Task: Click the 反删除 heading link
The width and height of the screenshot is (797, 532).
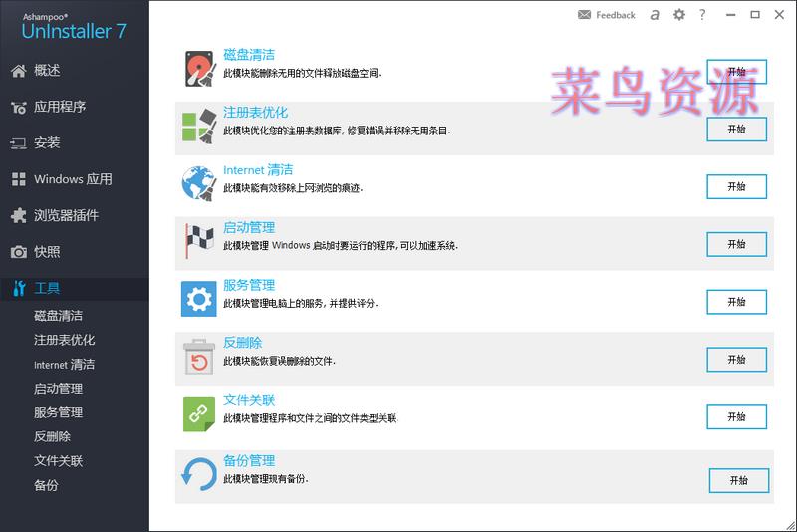Action: (x=242, y=343)
